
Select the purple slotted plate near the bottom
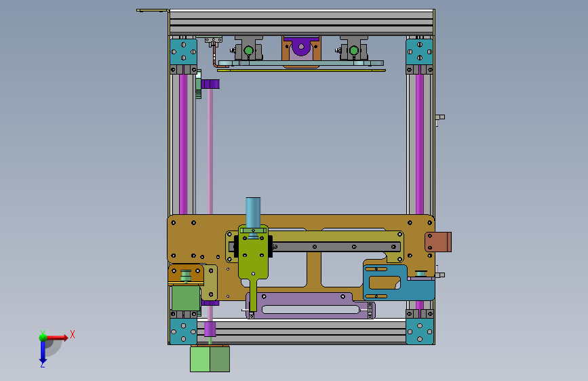pos(311,306)
